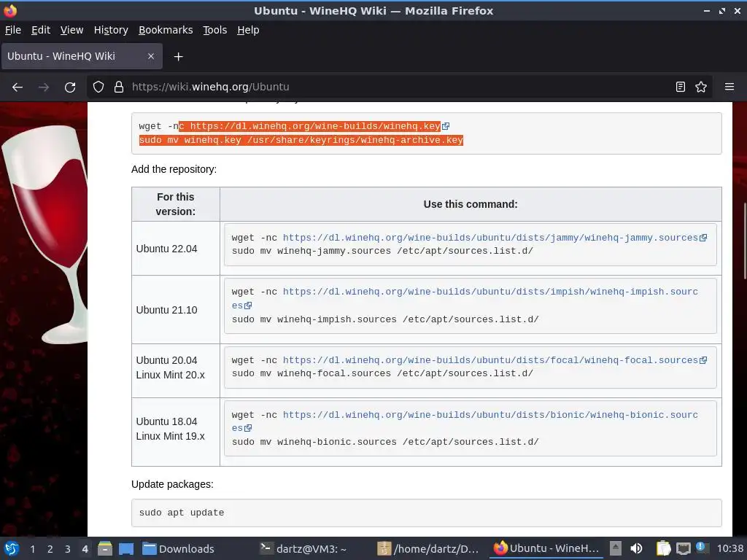Click the 'Add the repository:' text

(174, 169)
